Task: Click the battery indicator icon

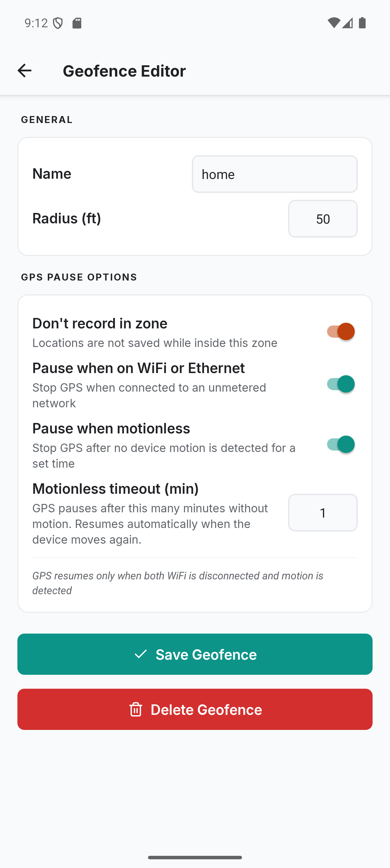Action: [x=363, y=23]
